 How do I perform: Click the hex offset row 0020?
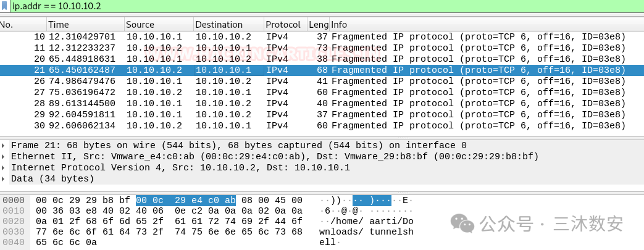coord(14,222)
